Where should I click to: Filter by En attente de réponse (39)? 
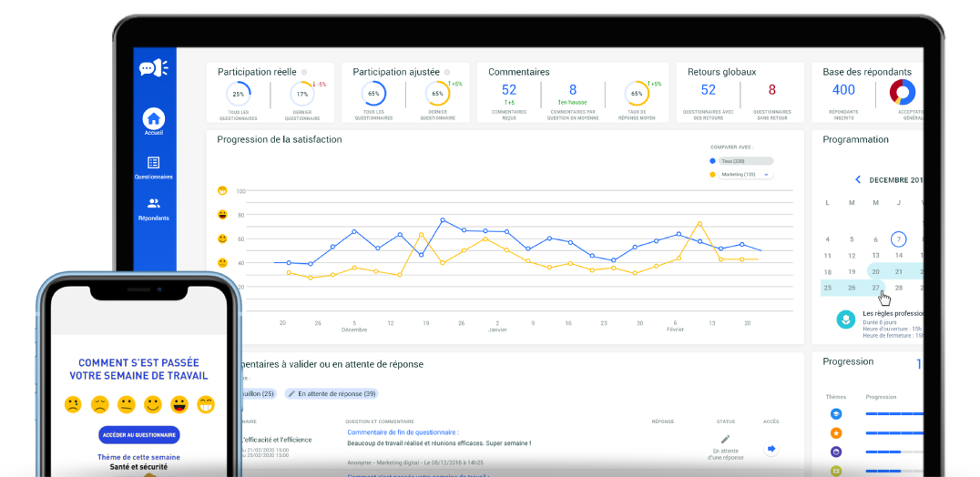[332, 394]
